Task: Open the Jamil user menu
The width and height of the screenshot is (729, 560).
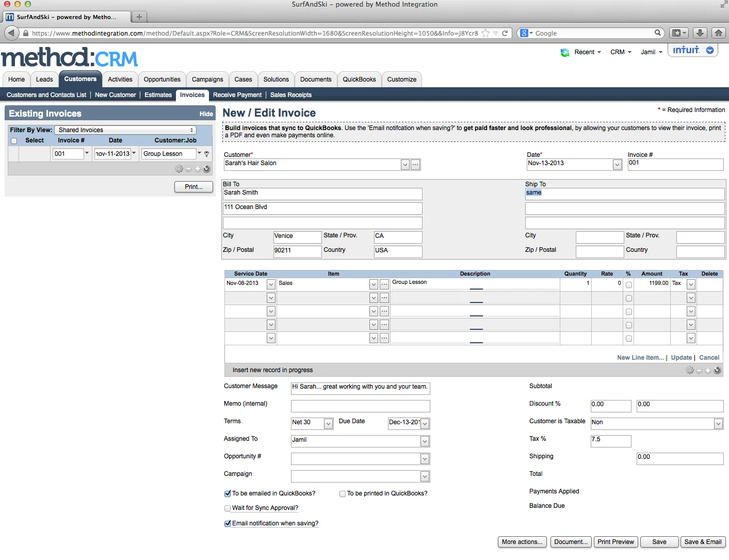Action: point(651,52)
